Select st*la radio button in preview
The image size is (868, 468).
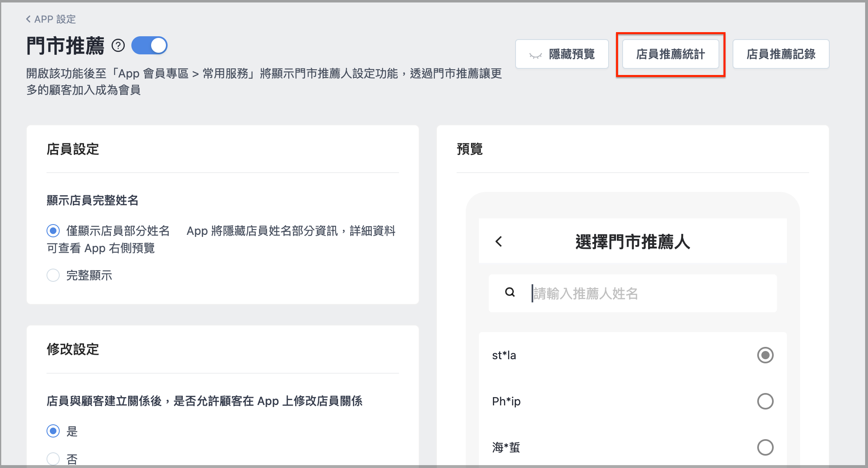765,355
